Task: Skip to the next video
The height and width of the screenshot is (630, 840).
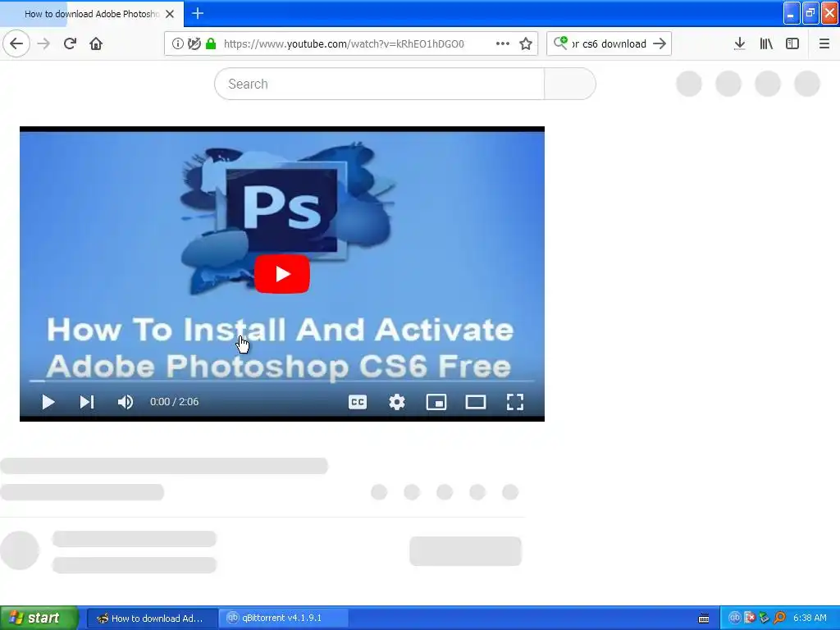Action: tap(87, 402)
